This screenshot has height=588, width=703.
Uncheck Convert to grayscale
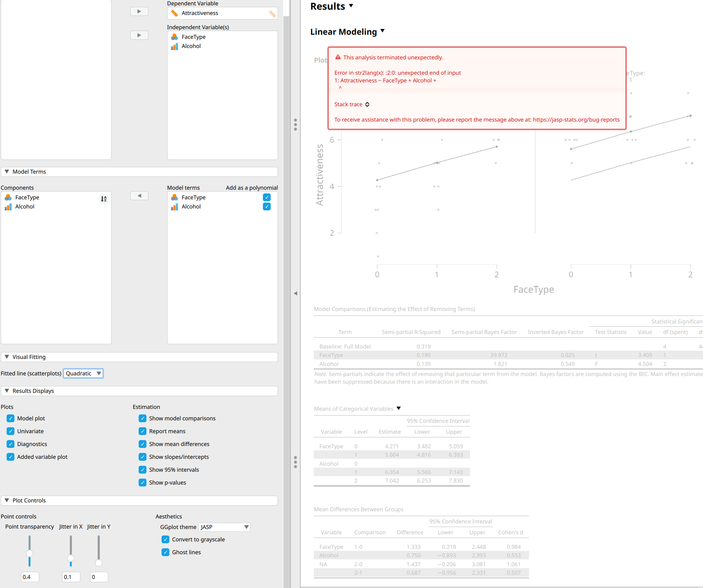(x=165, y=539)
